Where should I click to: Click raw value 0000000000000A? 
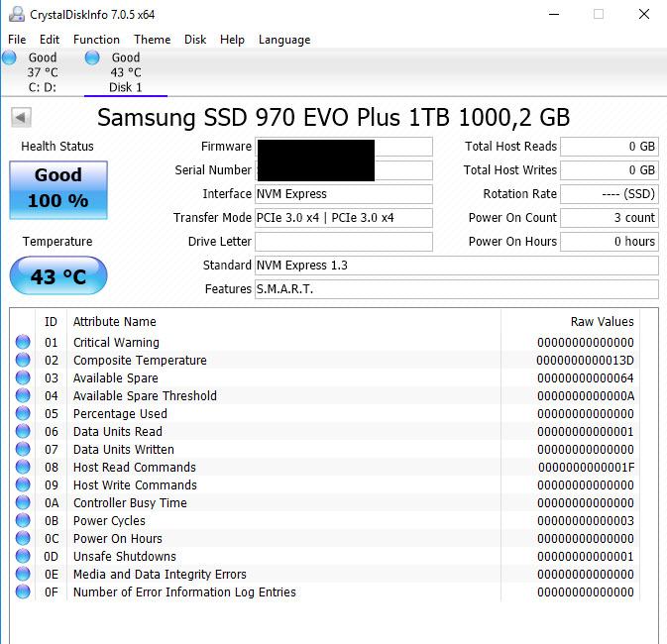click(x=586, y=396)
